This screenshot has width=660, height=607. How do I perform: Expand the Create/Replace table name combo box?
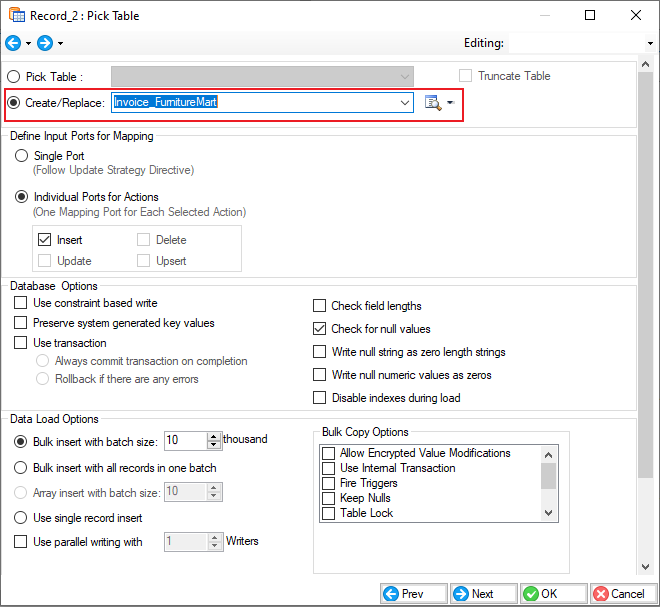tap(405, 102)
